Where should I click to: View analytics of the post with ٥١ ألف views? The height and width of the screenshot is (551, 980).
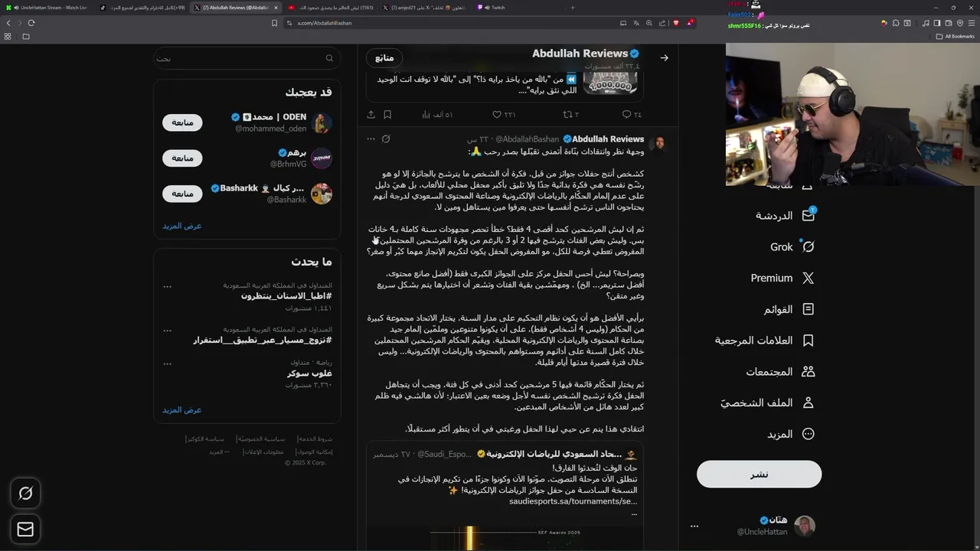437,115
